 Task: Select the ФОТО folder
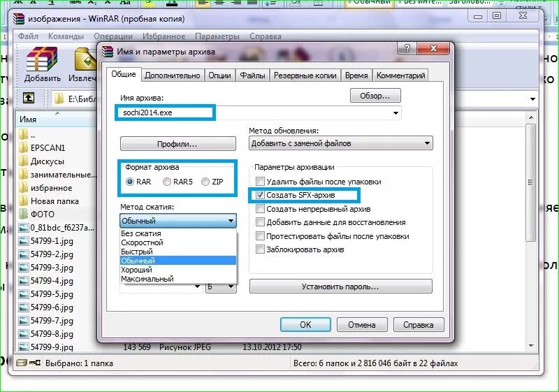(x=37, y=215)
